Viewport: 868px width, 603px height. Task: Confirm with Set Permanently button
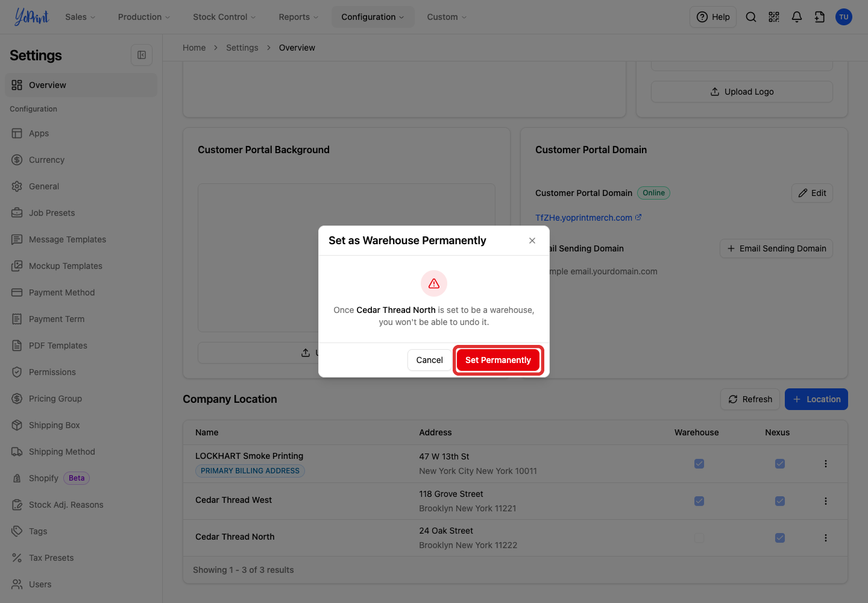(x=498, y=360)
